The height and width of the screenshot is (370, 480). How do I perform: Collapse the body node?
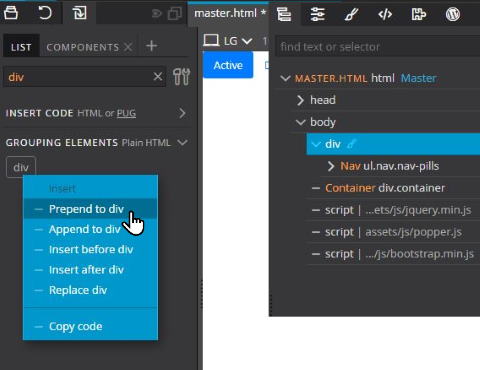tap(301, 122)
